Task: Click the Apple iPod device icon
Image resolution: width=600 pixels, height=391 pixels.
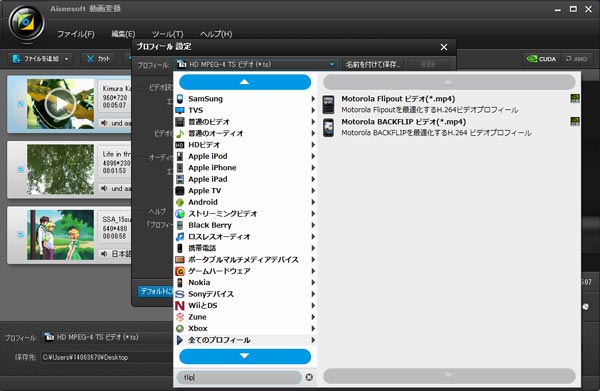Action: click(180, 156)
